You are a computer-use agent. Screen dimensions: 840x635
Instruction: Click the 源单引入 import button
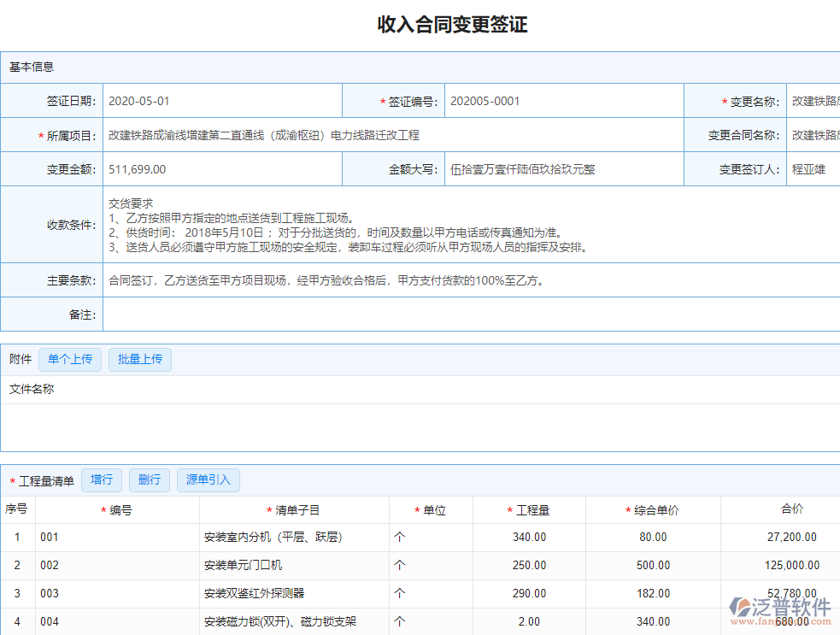[208, 479]
